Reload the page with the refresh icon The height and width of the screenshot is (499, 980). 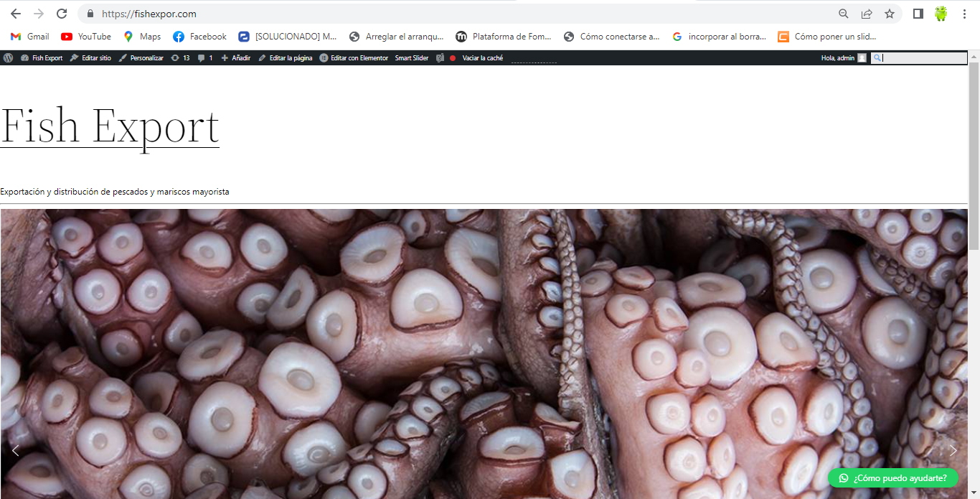coord(62,14)
